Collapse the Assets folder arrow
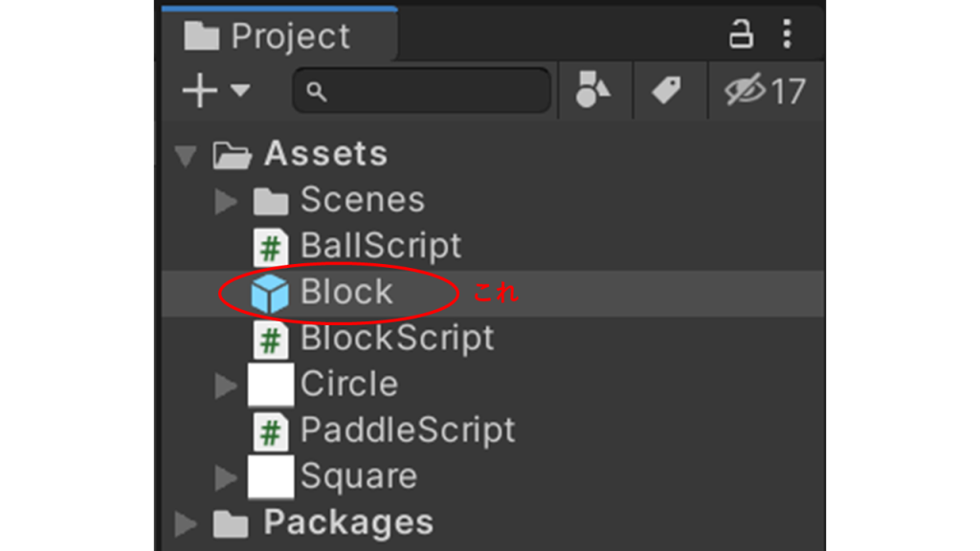 [x=187, y=154]
